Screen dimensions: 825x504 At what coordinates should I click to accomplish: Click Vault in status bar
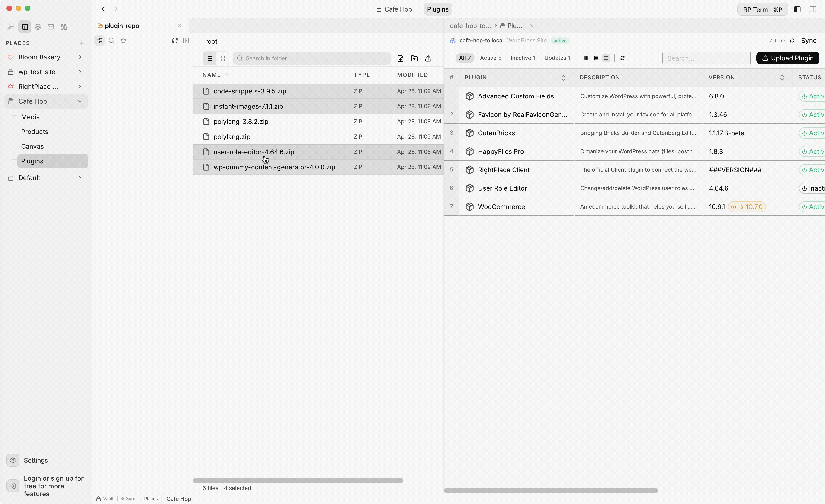coord(105,499)
